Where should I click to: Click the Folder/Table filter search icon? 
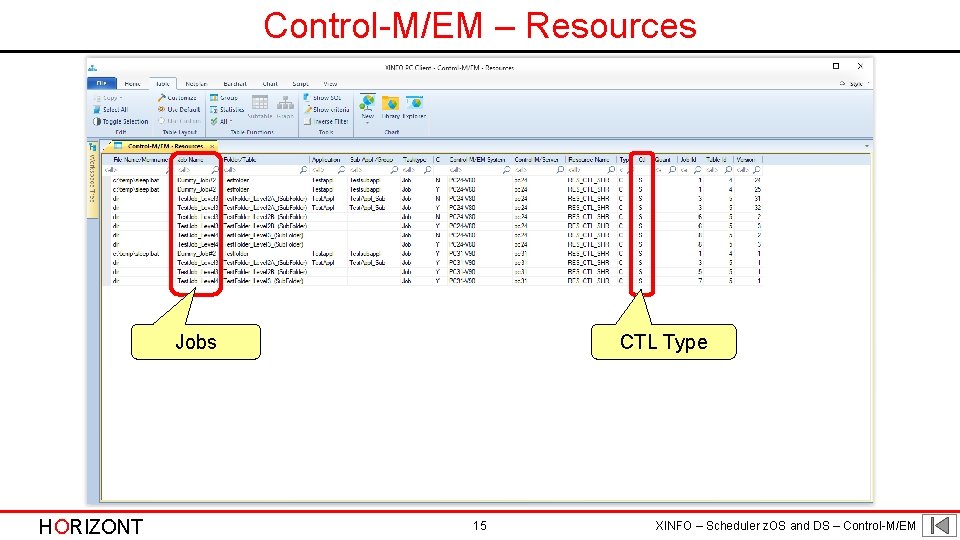(x=303, y=170)
